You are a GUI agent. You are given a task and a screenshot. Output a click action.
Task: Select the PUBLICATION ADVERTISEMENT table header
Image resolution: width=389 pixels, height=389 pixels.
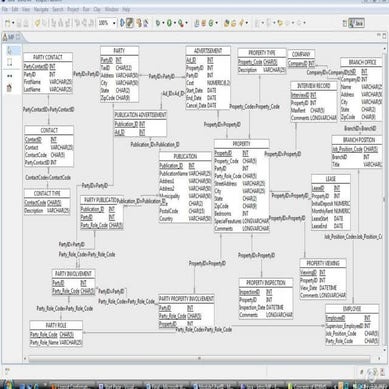(x=140, y=115)
